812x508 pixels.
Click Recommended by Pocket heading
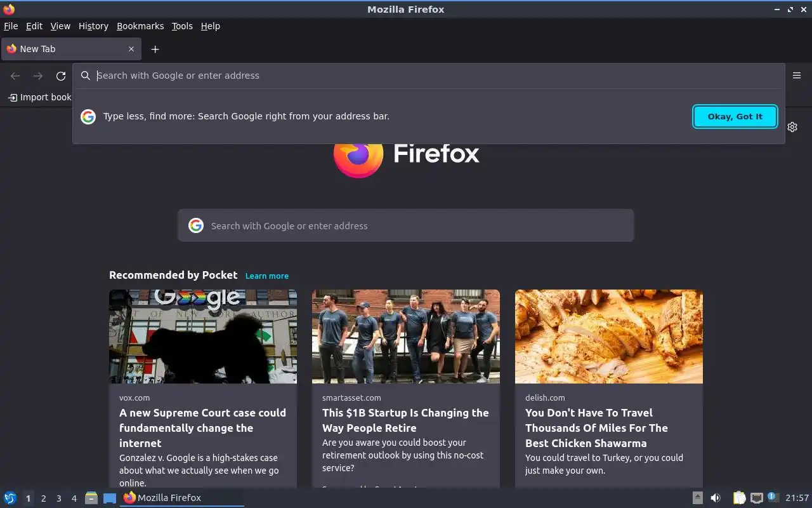click(x=173, y=275)
